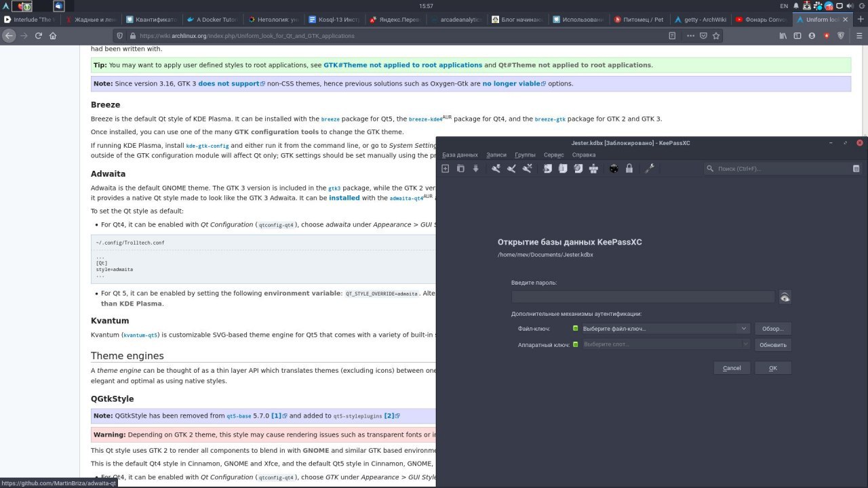Image resolution: width=868 pixels, height=488 pixels.
Task: Open 'no longer viable' link
Action: pos(511,83)
